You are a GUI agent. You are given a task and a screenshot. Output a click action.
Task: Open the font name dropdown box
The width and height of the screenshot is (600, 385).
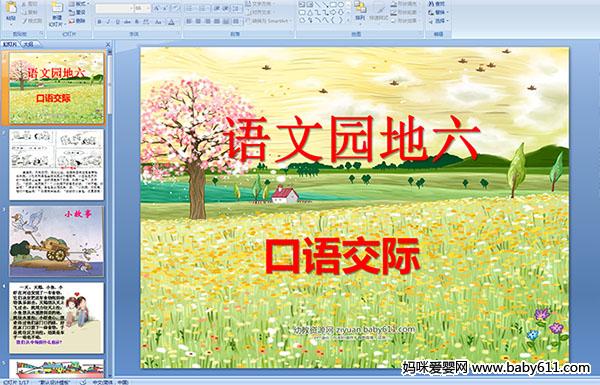point(114,8)
